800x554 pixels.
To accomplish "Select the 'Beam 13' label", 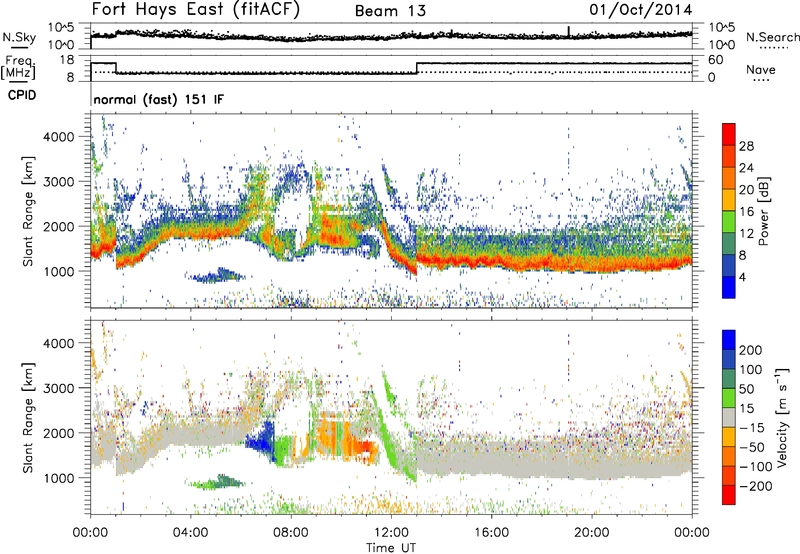I will (390, 11).
